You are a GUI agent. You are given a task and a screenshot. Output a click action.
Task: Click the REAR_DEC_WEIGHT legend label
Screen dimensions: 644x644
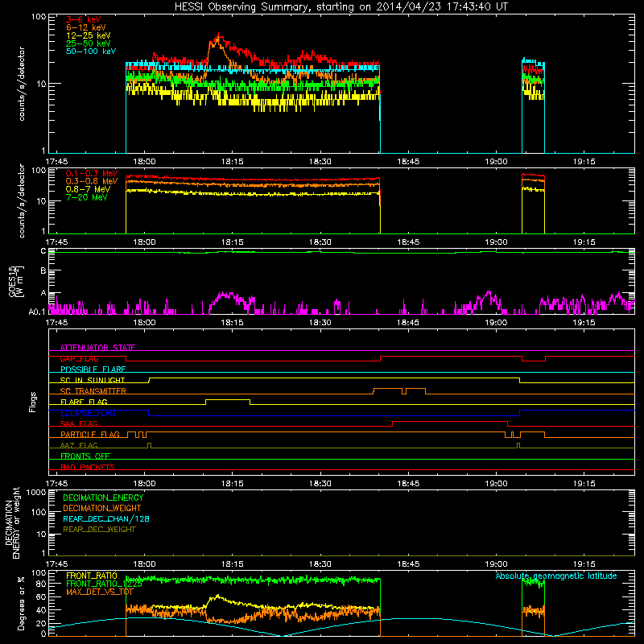coord(99,530)
